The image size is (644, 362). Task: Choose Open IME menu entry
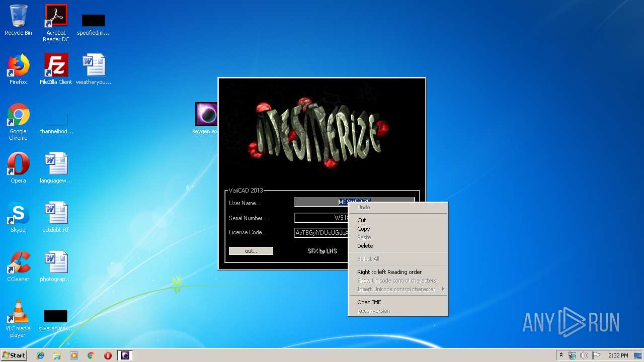point(397,302)
